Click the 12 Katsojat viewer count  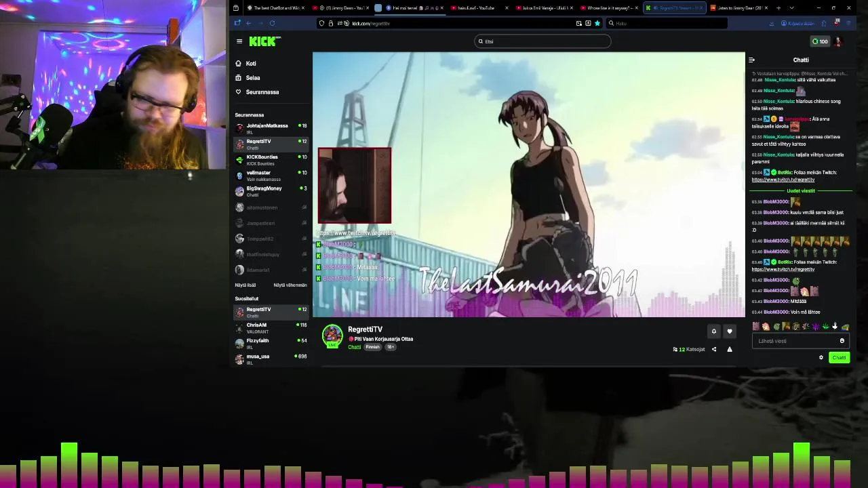[689, 349]
